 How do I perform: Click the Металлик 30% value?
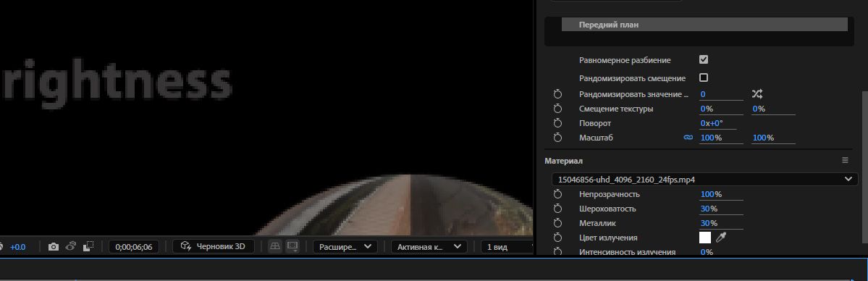tap(709, 223)
